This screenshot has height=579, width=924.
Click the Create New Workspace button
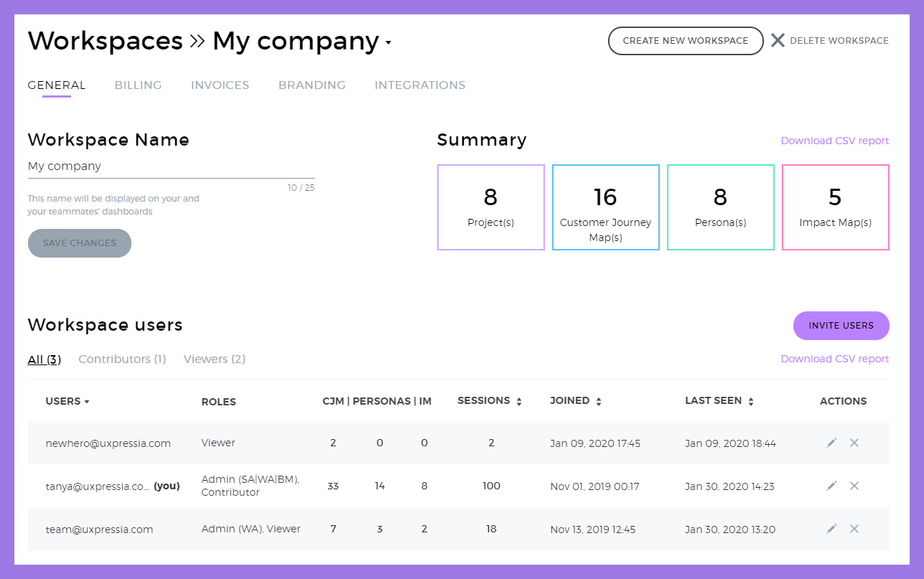coord(686,41)
